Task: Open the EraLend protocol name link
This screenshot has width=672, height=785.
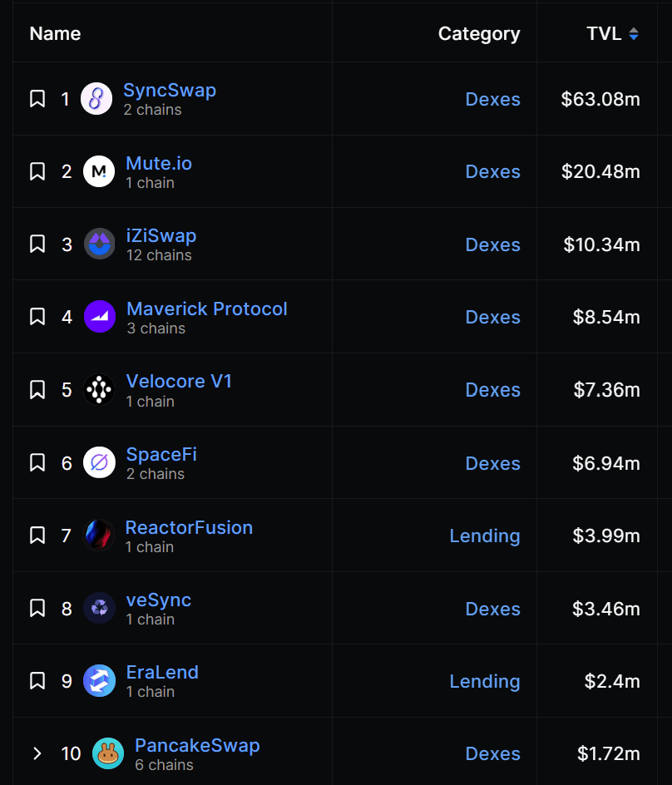Action: tap(162, 673)
